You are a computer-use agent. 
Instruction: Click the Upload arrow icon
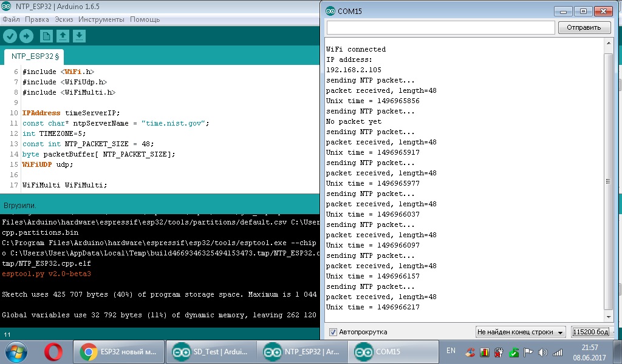(x=26, y=36)
